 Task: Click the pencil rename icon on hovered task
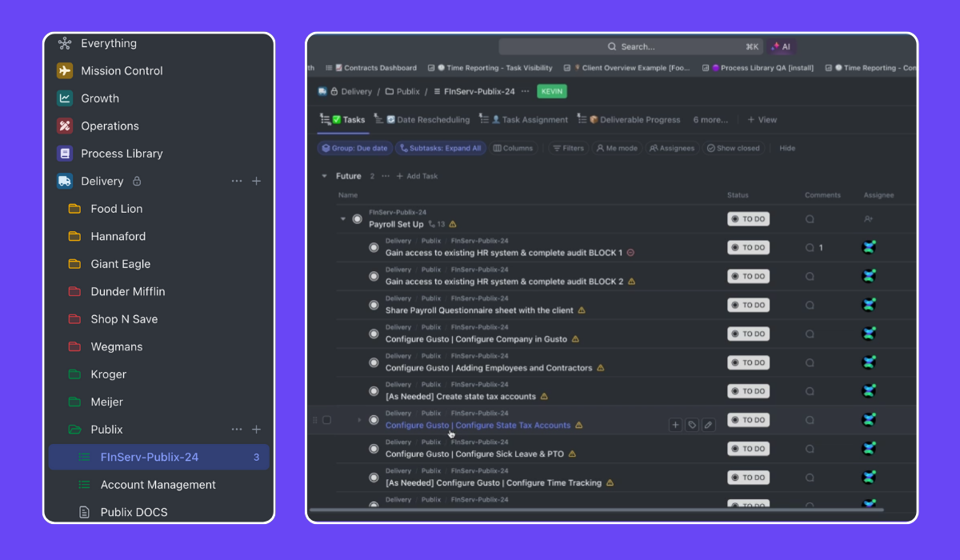pos(708,425)
